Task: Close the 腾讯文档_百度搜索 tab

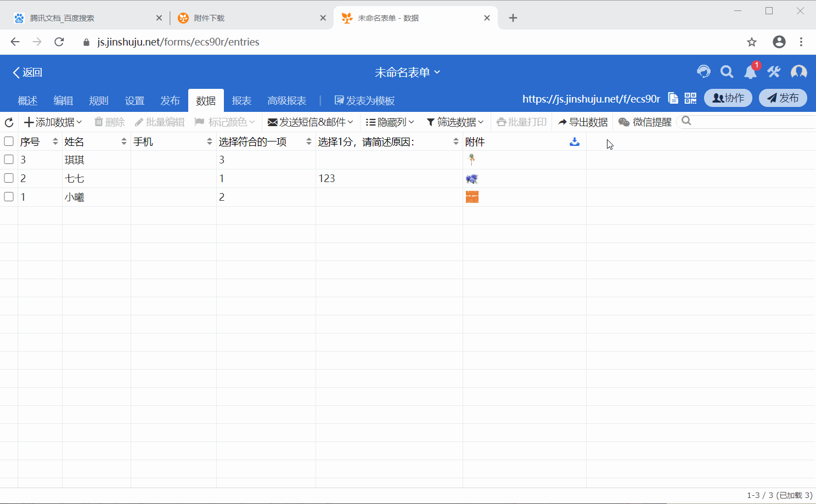Action: [159, 18]
